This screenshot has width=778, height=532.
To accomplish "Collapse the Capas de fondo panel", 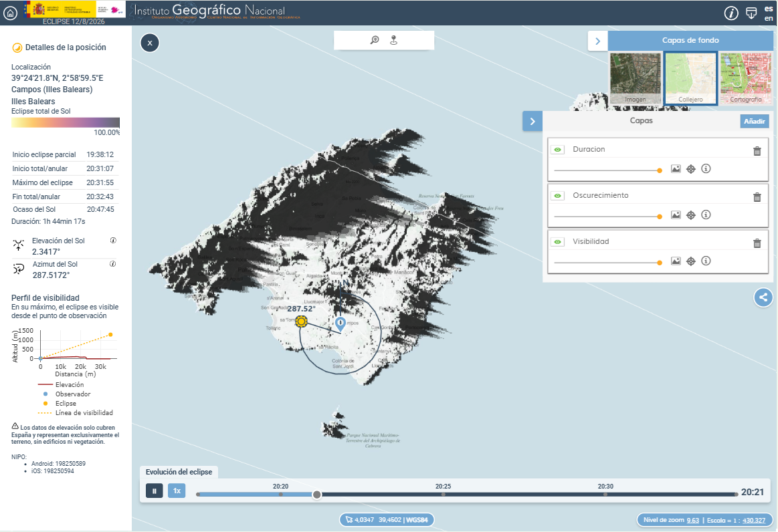I will click(597, 41).
